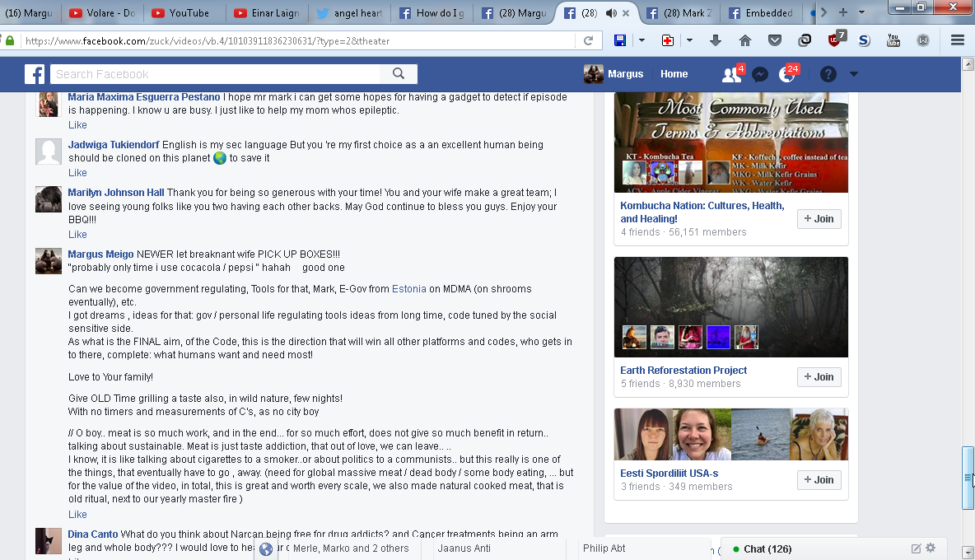Viewport: 975px width, 560px height.
Task: Open dropdown next to save icon
Action: 641,40
